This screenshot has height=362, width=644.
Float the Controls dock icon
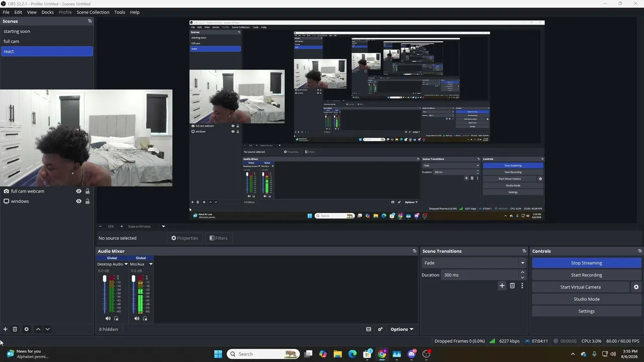pos(640,251)
